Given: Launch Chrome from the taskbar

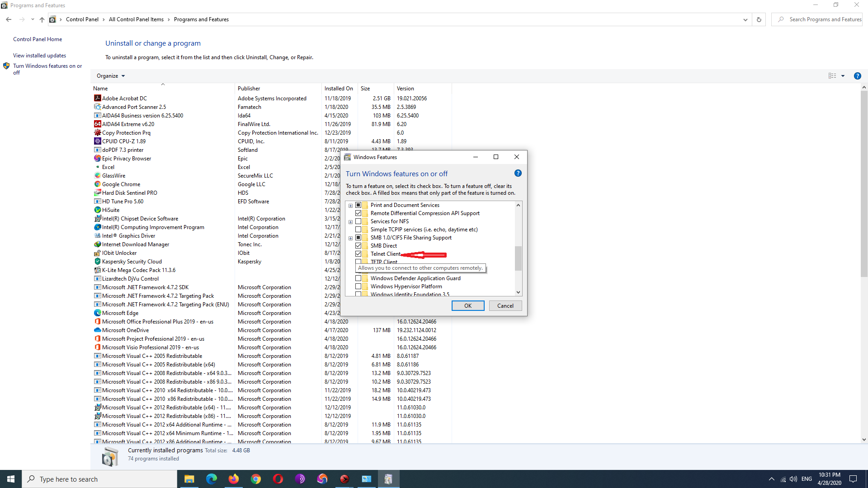Looking at the screenshot, I should click(x=256, y=479).
